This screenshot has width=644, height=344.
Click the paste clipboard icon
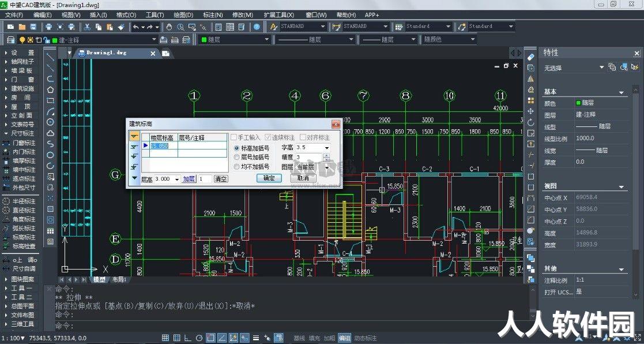point(110,27)
